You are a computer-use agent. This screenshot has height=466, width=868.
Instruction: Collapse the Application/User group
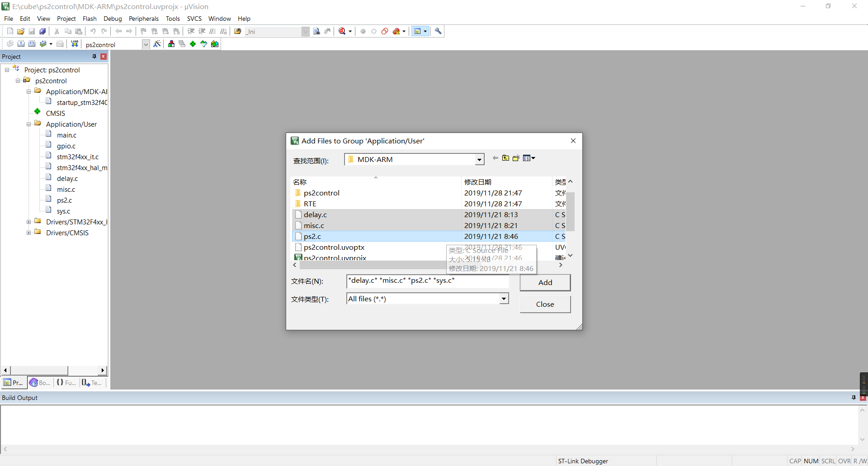[28, 124]
